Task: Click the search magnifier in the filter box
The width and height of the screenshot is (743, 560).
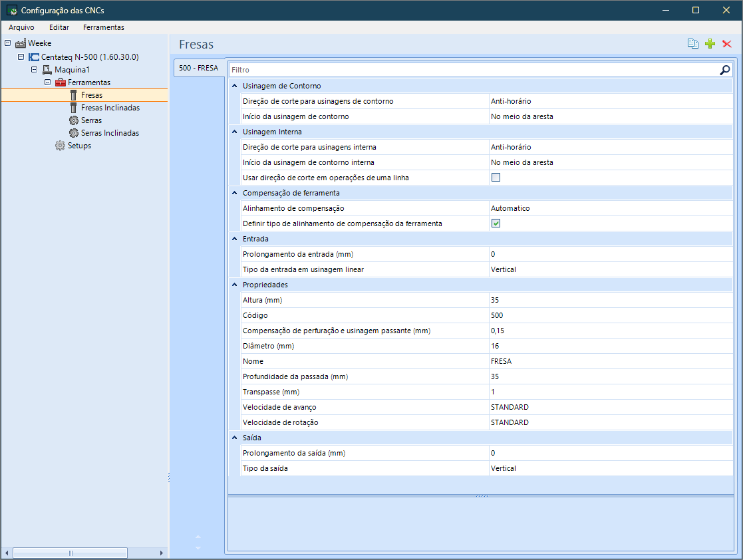Action: [x=725, y=70]
